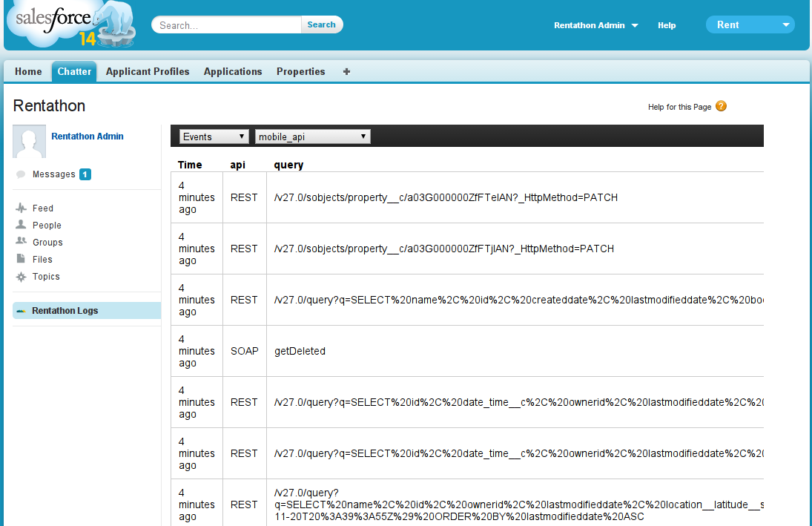This screenshot has height=526, width=812.
Task: Expand the Rentathon Admin user menu
Action: [595, 25]
